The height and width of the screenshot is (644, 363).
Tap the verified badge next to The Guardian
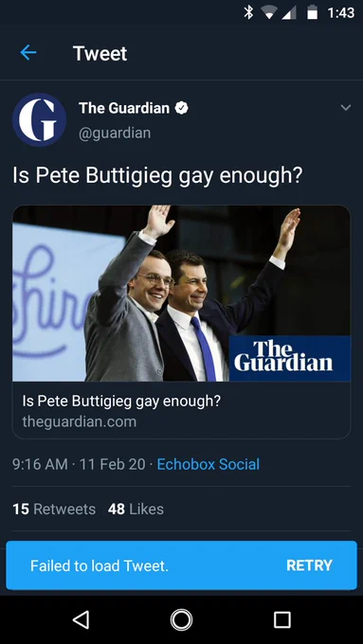[x=181, y=108]
